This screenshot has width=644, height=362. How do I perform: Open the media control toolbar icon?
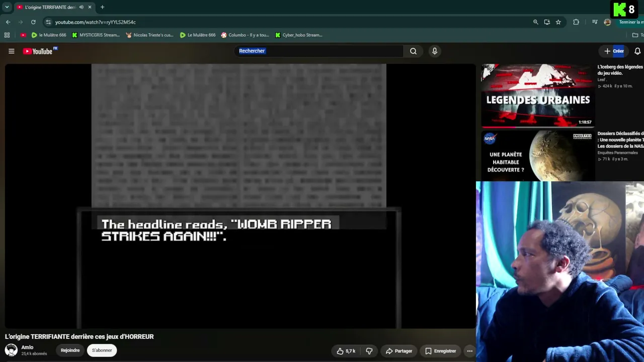pyautogui.click(x=595, y=22)
